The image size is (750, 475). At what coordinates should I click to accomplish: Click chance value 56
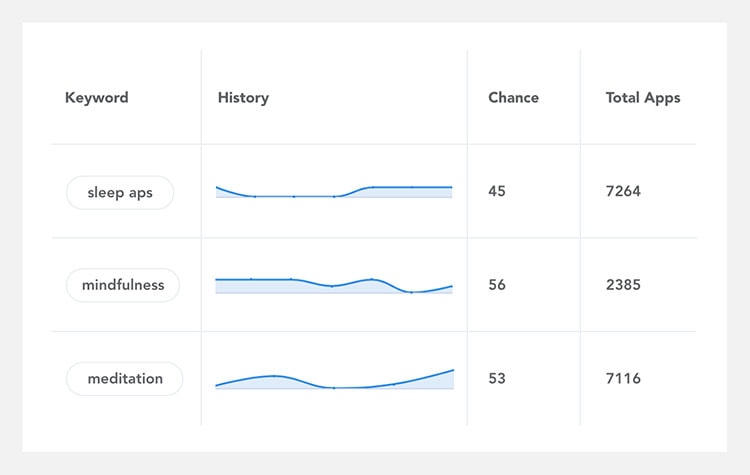pyautogui.click(x=496, y=285)
